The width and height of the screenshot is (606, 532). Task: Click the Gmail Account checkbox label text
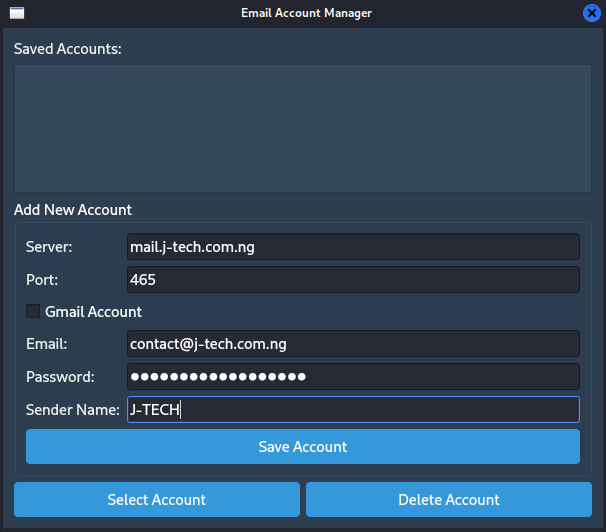(93, 311)
